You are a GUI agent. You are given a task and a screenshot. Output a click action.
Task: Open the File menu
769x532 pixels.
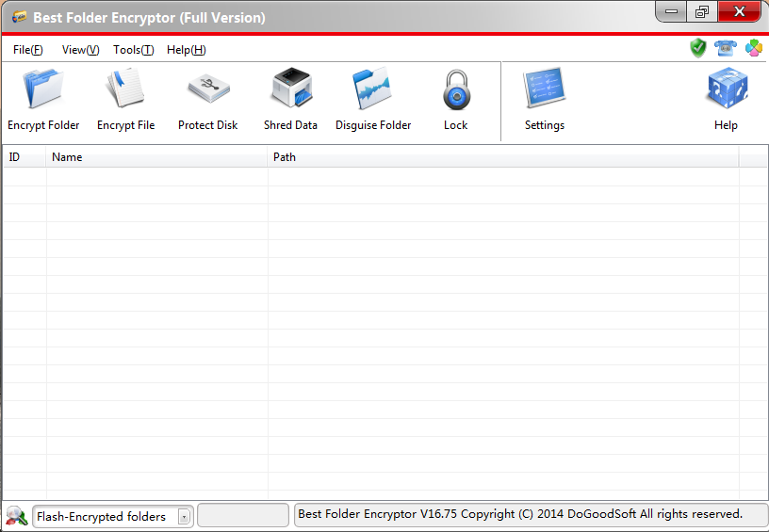[28, 50]
